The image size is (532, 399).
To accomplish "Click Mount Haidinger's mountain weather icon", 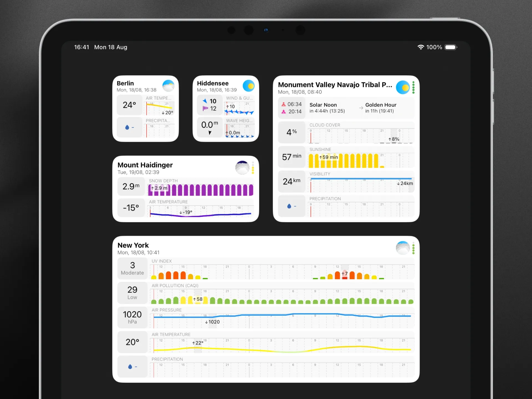I will click(x=242, y=167).
